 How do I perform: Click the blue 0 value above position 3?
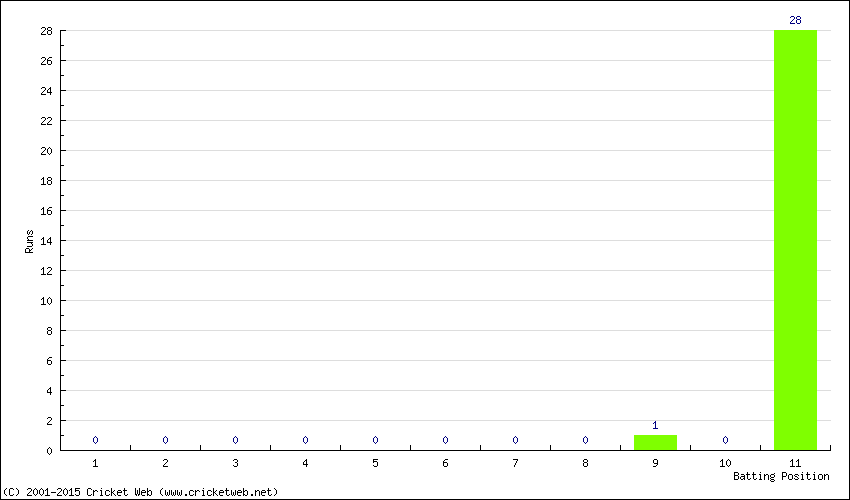point(235,440)
